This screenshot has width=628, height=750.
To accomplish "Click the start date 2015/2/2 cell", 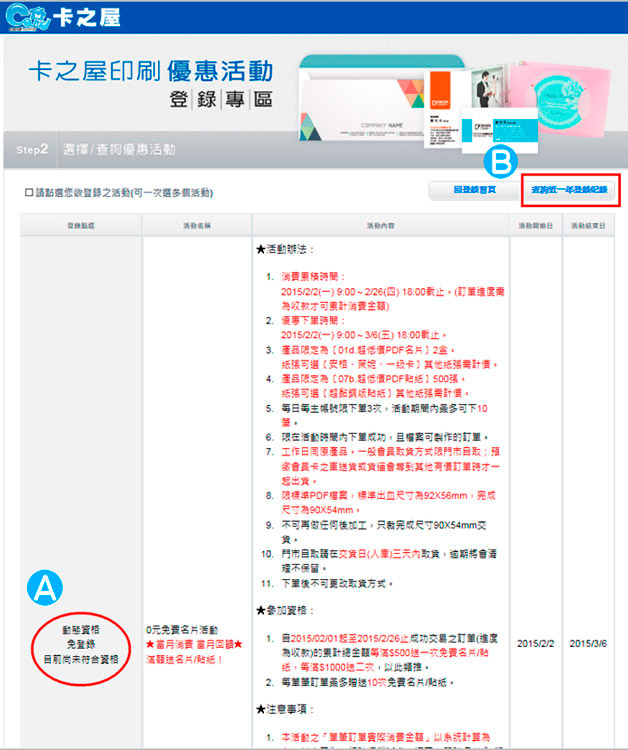I will point(536,644).
